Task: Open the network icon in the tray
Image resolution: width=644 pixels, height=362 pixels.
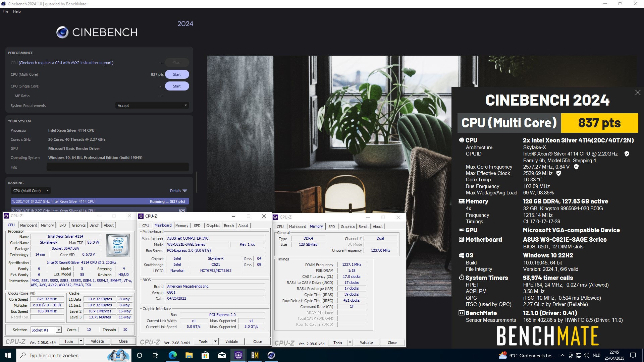Action: point(579,355)
